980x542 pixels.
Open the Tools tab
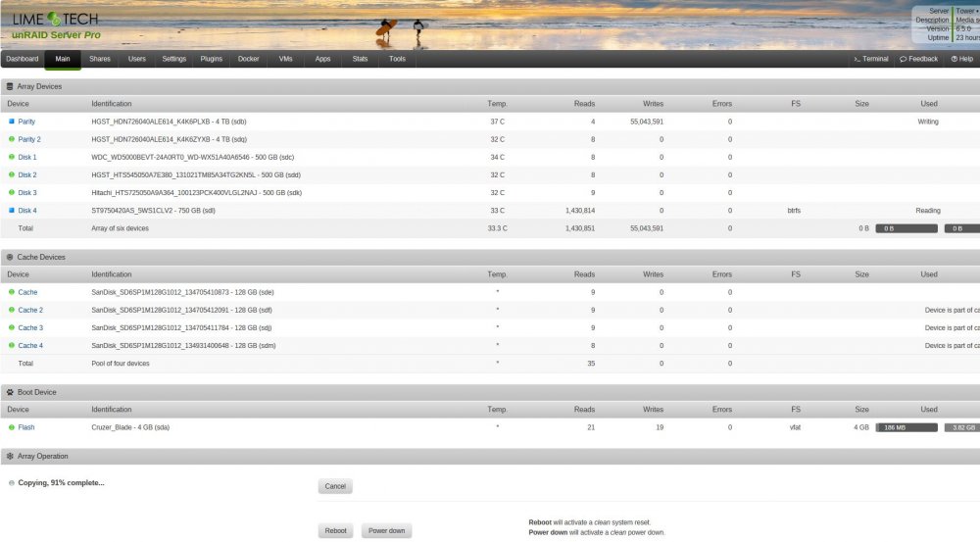pyautogui.click(x=397, y=59)
